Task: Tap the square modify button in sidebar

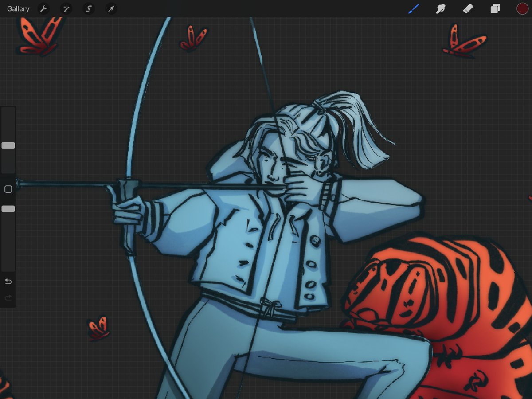Action: 8,189
